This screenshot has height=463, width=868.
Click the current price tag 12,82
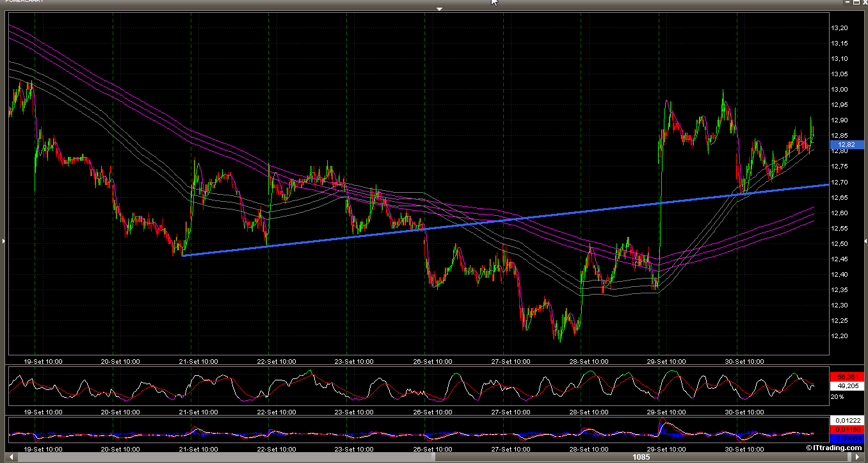[846, 145]
